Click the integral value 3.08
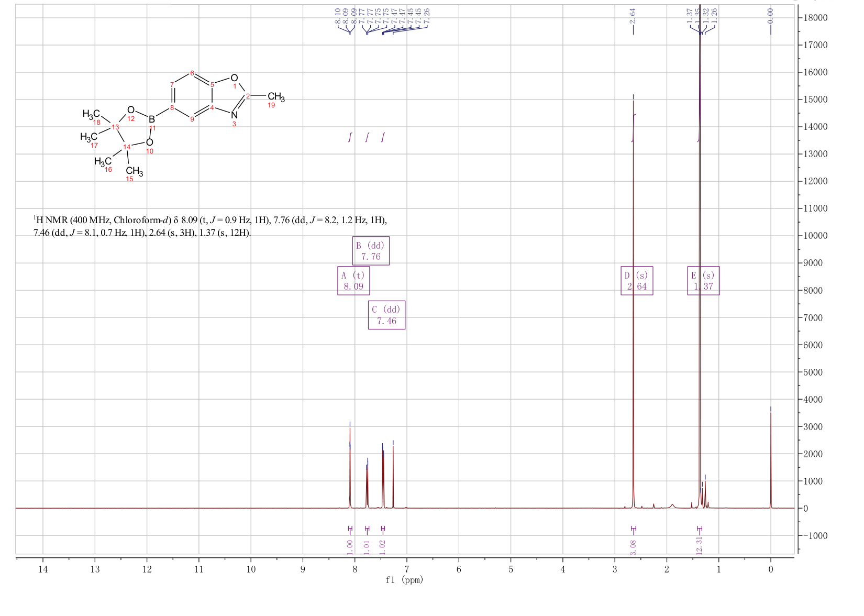This screenshot has height=616, width=864. 634,546
